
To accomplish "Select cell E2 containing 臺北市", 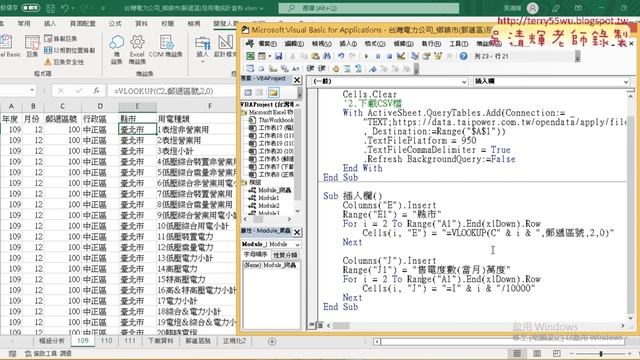I will (x=138, y=129).
